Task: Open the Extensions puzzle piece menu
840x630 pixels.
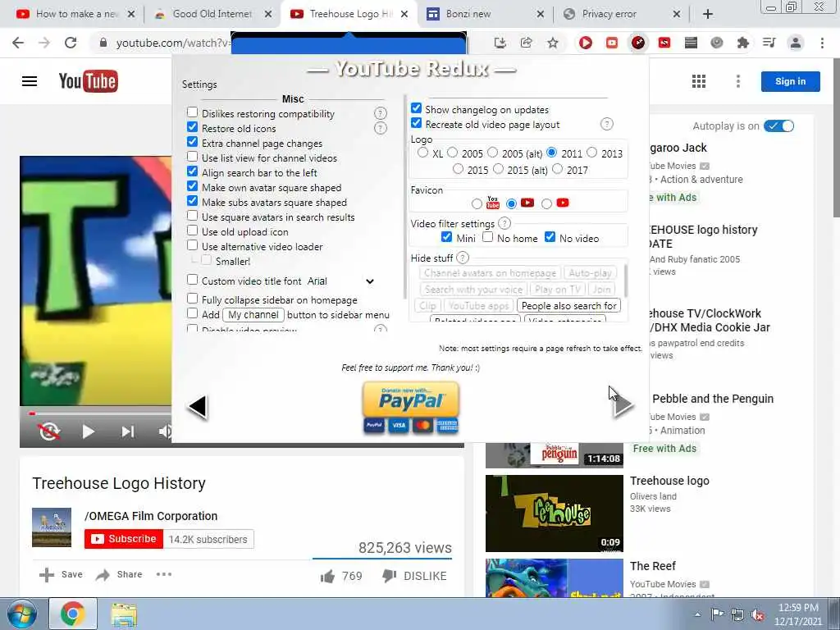Action: (742, 43)
